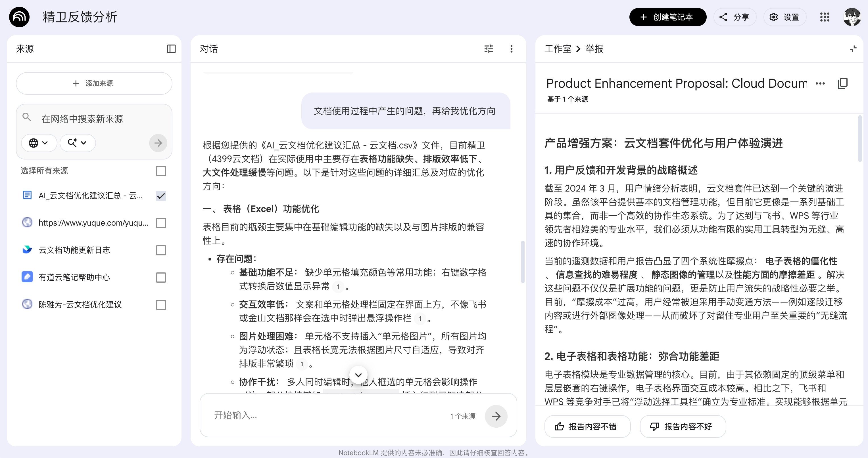
Task: Click the search magnifier icon
Action: pyautogui.click(x=27, y=117)
